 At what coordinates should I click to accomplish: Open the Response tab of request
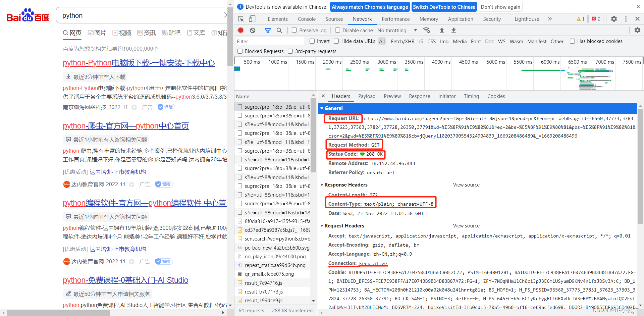click(x=419, y=96)
